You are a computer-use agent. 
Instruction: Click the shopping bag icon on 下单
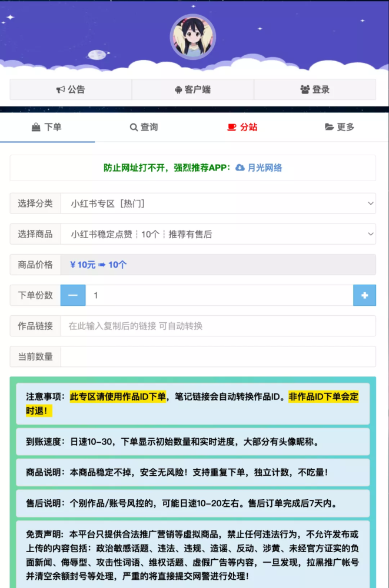pyautogui.click(x=36, y=128)
